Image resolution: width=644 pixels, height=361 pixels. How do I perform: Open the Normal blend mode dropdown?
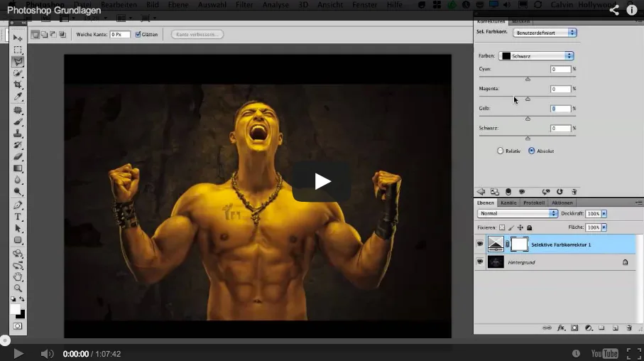coord(517,213)
